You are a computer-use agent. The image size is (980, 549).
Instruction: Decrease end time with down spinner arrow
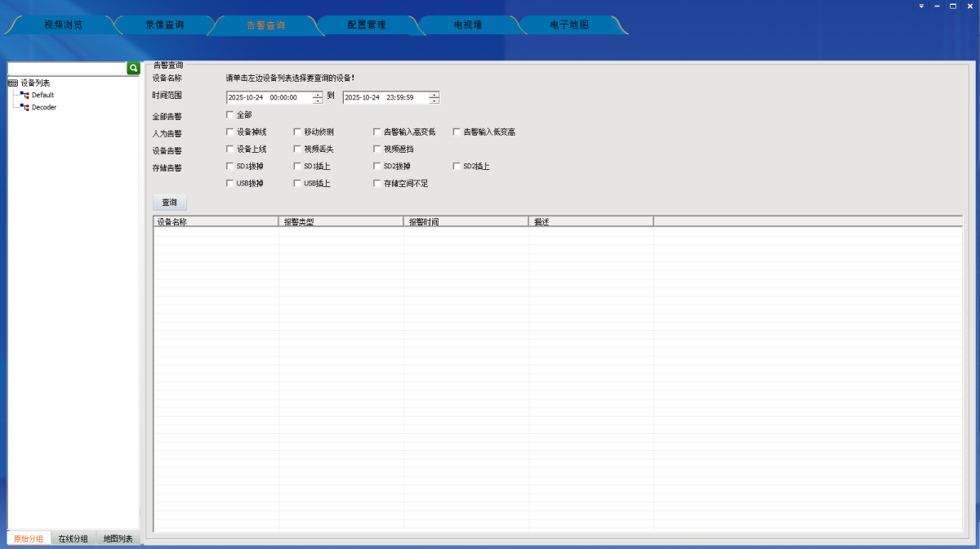coord(434,101)
